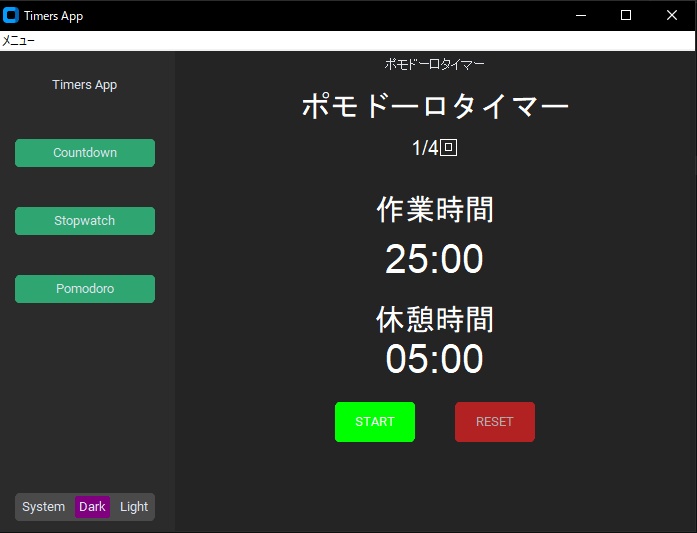The height and width of the screenshot is (533, 697).
Task: Maximize the Timers App window
Action: coord(626,16)
